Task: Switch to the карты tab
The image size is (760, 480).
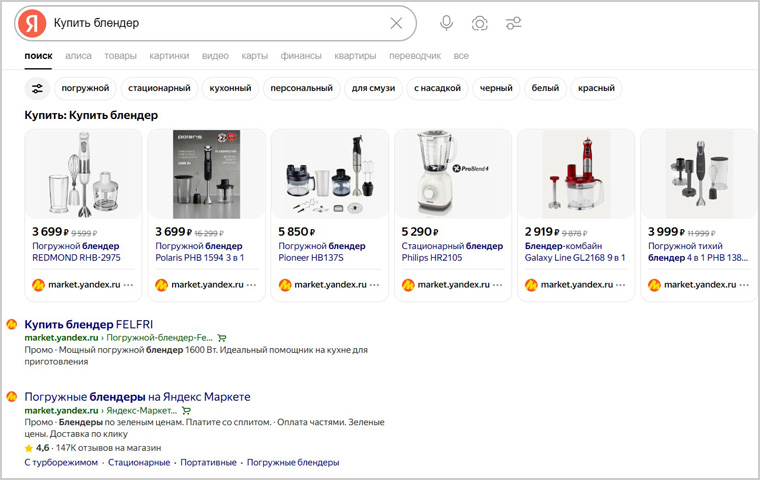Action: point(254,56)
